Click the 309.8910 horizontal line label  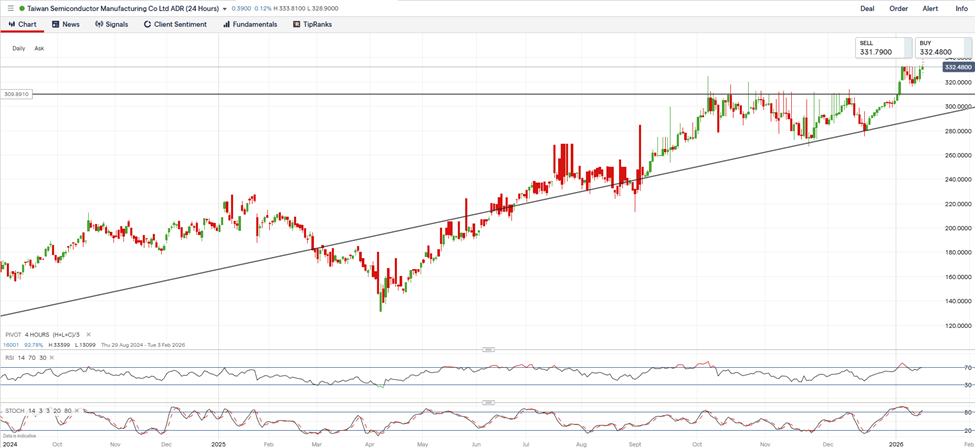coord(16,94)
